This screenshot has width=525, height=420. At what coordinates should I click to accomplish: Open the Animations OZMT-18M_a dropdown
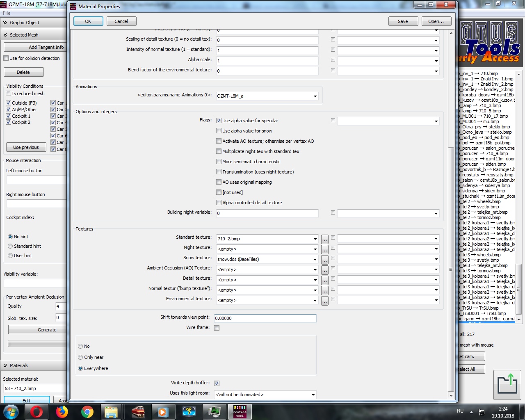(315, 96)
